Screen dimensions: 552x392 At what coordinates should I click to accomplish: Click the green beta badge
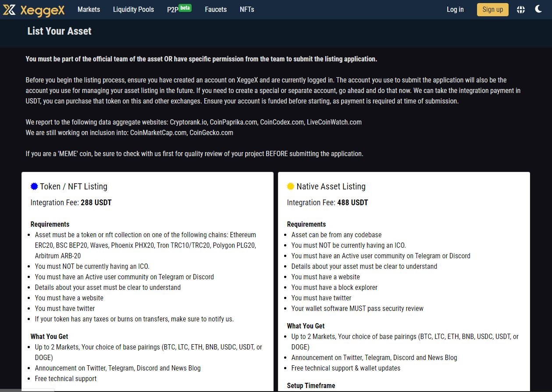click(185, 7)
